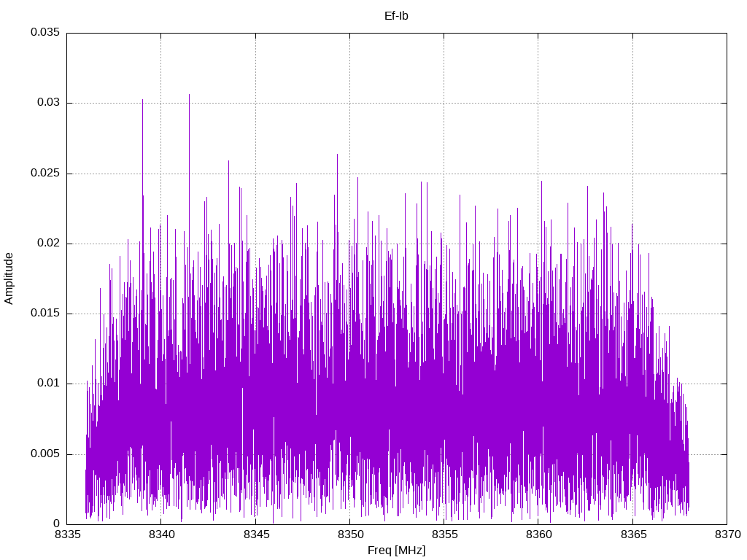This screenshot has width=747, height=560.
Task: Click the 8340 x-axis tick label
Action: pos(161,534)
